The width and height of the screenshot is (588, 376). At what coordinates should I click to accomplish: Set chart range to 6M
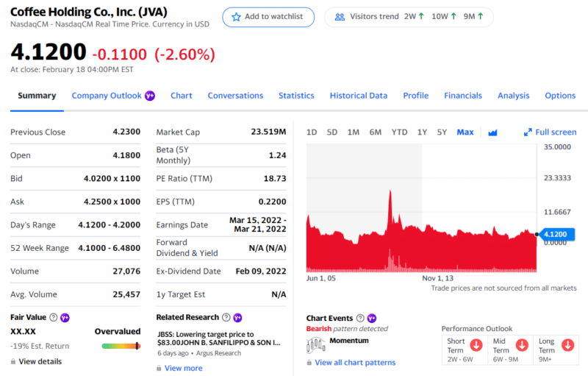375,132
